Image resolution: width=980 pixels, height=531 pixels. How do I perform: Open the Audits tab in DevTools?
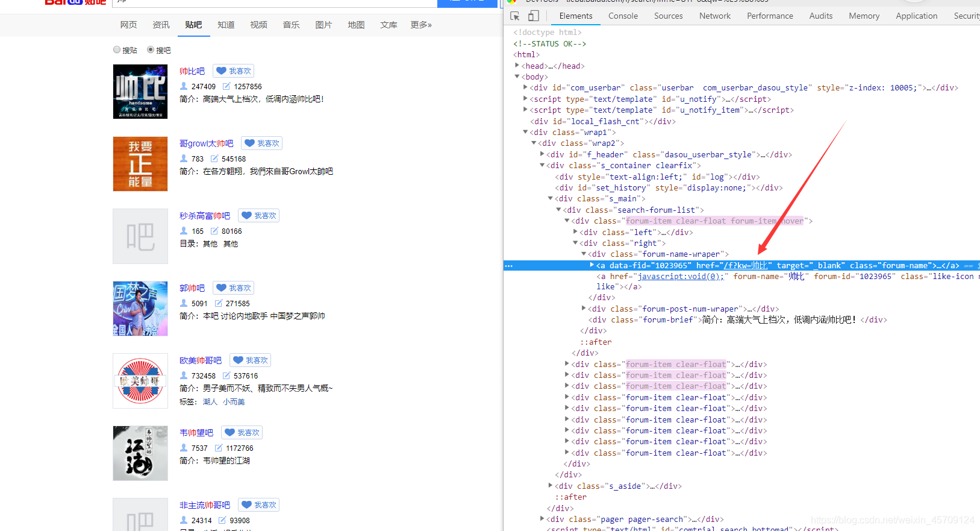[820, 16]
